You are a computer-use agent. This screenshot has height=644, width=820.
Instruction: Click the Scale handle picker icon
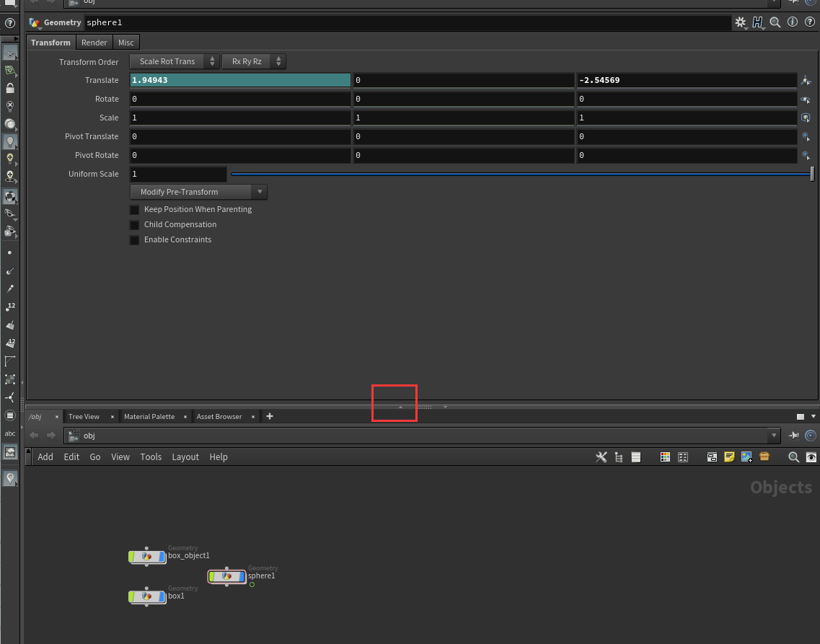click(x=806, y=118)
